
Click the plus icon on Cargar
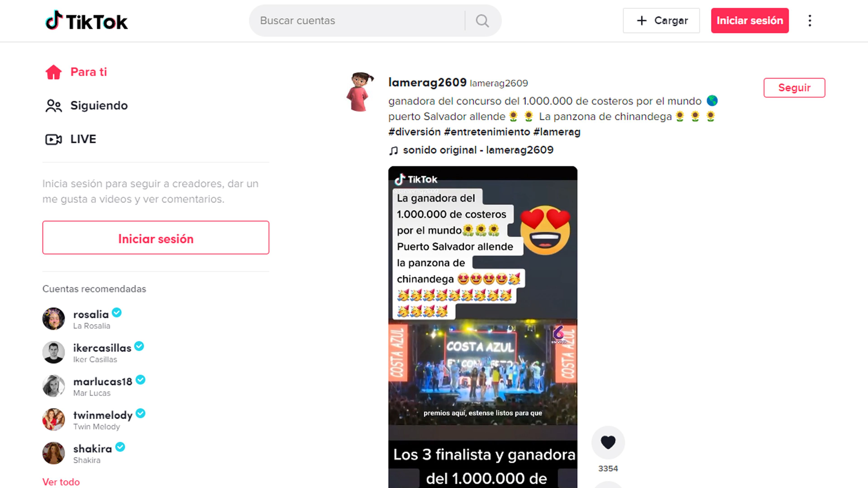[642, 21]
